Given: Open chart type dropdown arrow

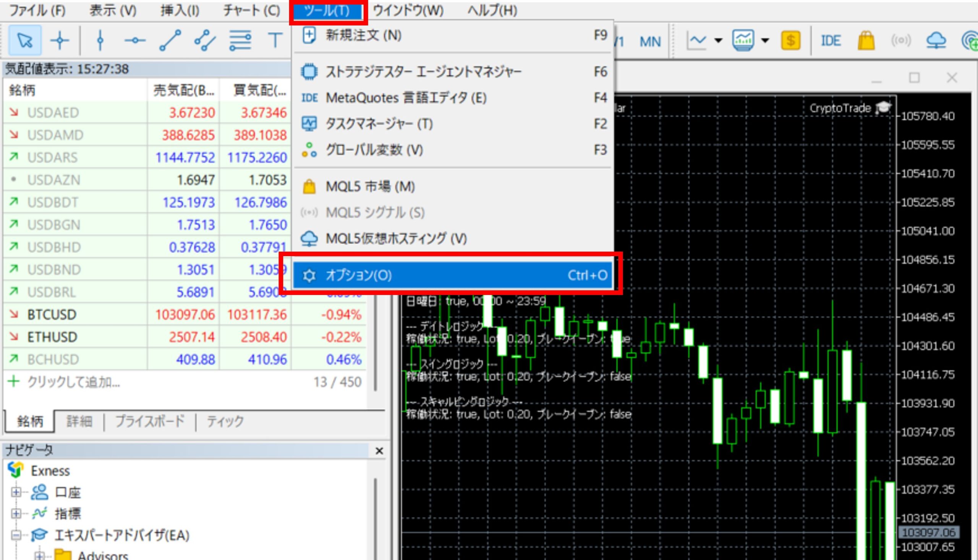Looking at the screenshot, I should [718, 40].
